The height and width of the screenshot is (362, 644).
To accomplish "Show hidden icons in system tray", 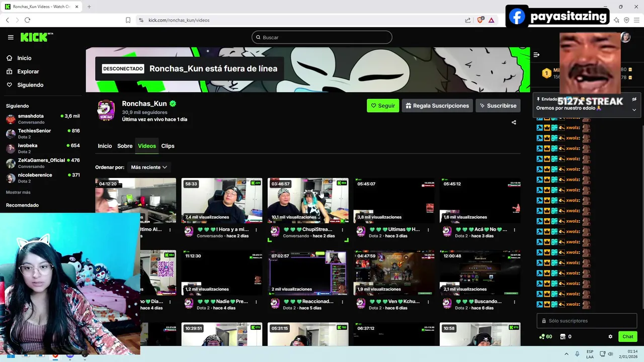I will pyautogui.click(x=567, y=354).
